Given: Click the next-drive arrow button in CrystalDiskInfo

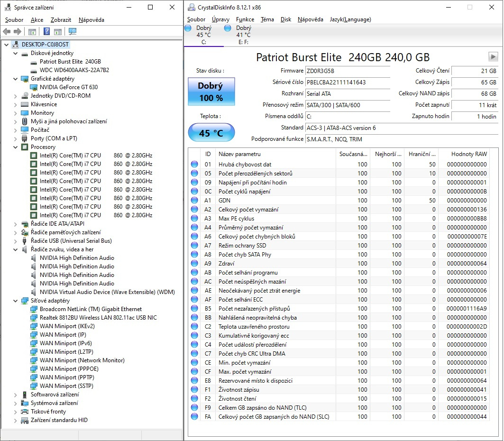Looking at the screenshot, I should [492, 57].
